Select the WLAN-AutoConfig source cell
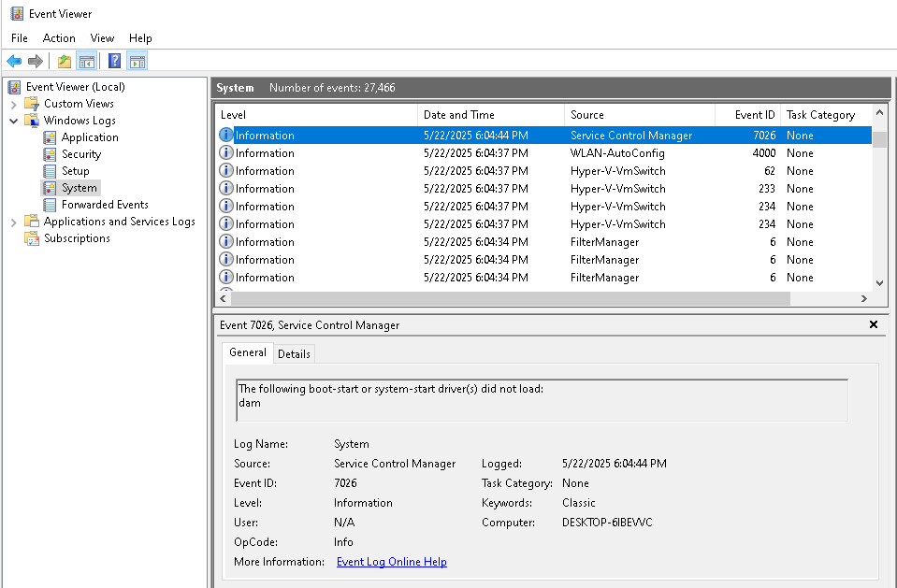 click(x=617, y=152)
